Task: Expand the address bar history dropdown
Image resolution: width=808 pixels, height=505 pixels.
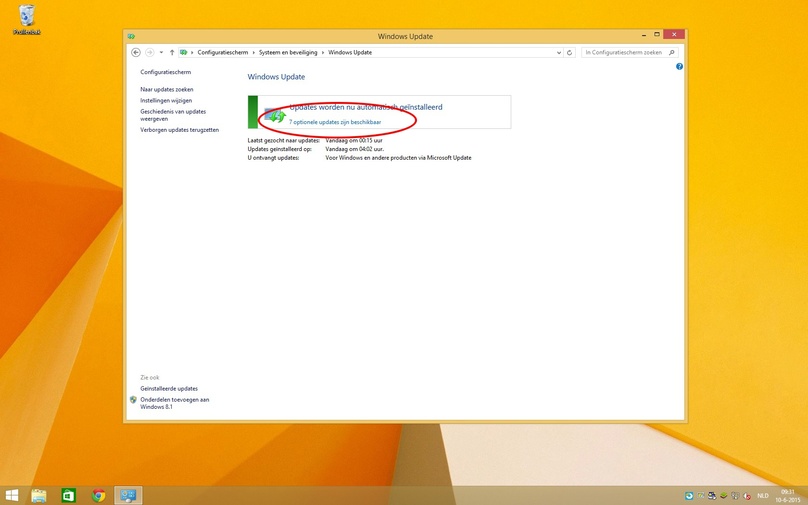Action: coord(559,53)
